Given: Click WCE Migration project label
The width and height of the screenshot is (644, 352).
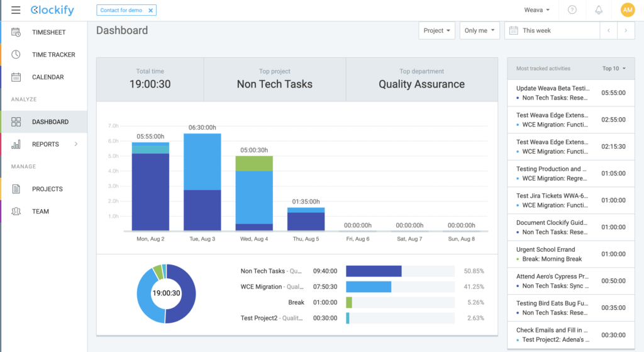Looking at the screenshot, I should [x=272, y=287].
